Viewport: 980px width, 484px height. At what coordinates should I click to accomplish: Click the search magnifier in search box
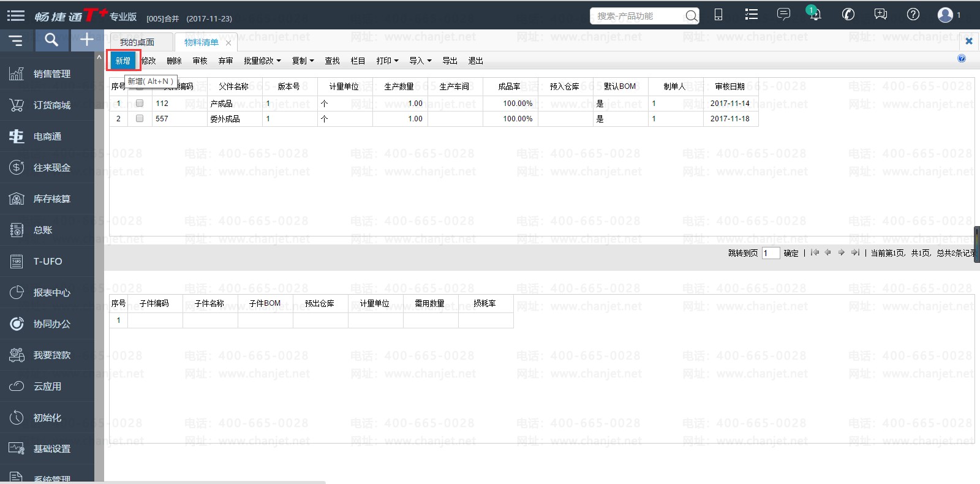691,16
